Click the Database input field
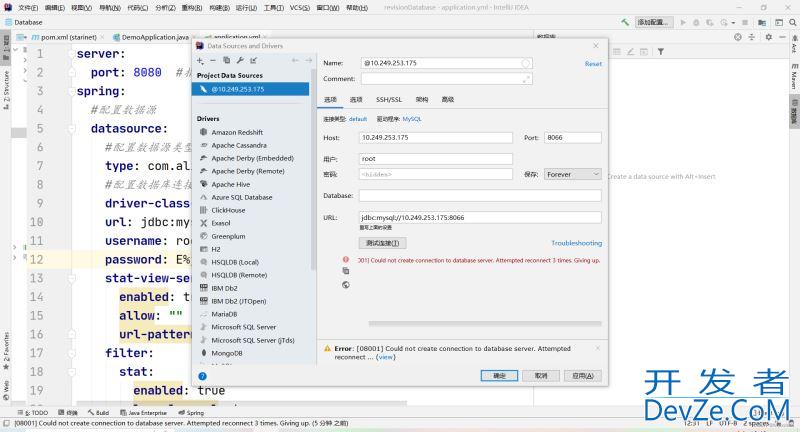The image size is (800, 432). tap(480, 195)
